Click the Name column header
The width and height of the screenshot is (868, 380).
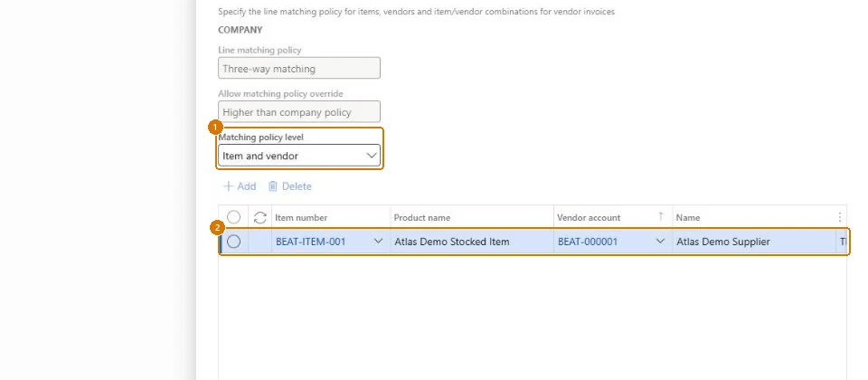[688, 218]
